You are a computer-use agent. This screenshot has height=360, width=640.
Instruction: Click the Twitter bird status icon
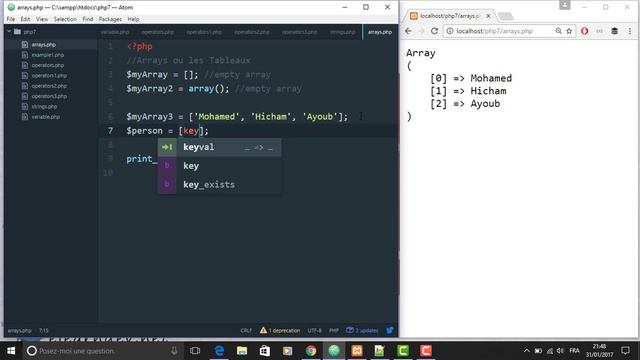click(390, 330)
